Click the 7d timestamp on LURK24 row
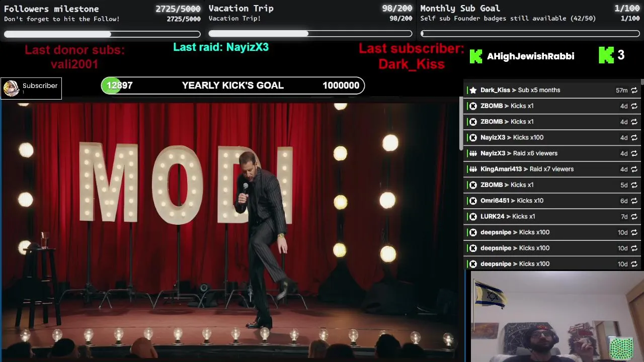 624,216
